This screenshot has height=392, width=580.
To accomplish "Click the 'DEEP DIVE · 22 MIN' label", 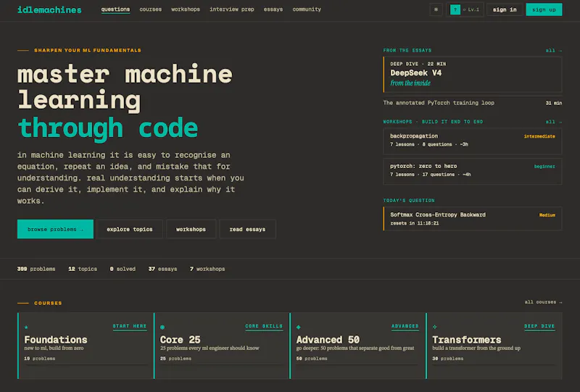I will [418, 64].
